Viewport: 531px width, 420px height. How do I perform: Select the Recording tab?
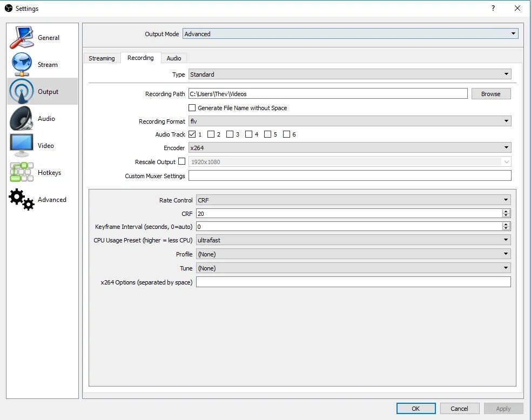click(x=140, y=58)
